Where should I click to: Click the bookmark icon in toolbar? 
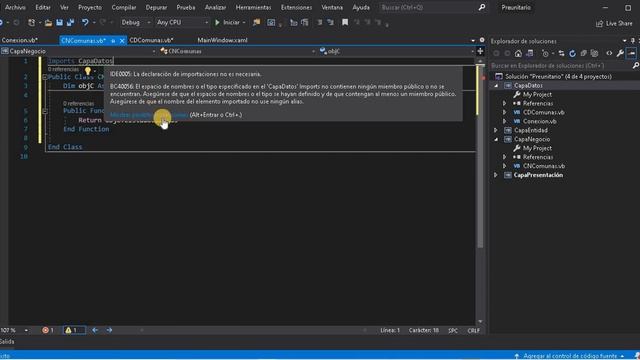point(345,22)
